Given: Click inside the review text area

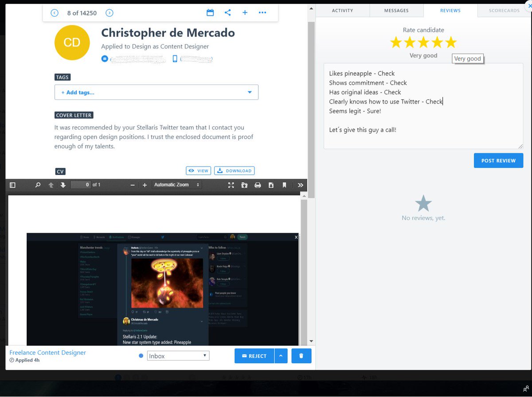Looking at the screenshot, I should (x=423, y=106).
